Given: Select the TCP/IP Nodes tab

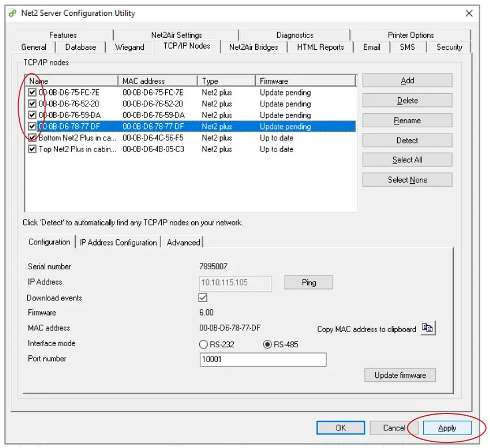Looking at the screenshot, I should tap(187, 46).
